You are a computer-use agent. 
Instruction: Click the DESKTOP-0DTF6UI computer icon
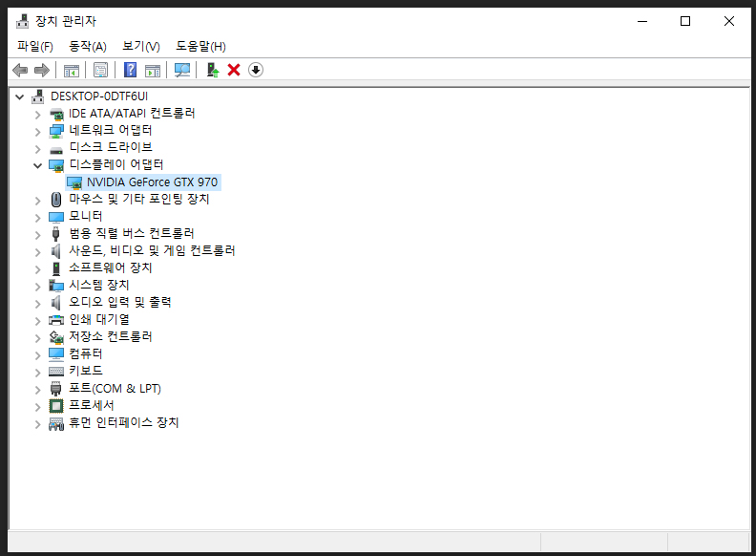point(37,96)
